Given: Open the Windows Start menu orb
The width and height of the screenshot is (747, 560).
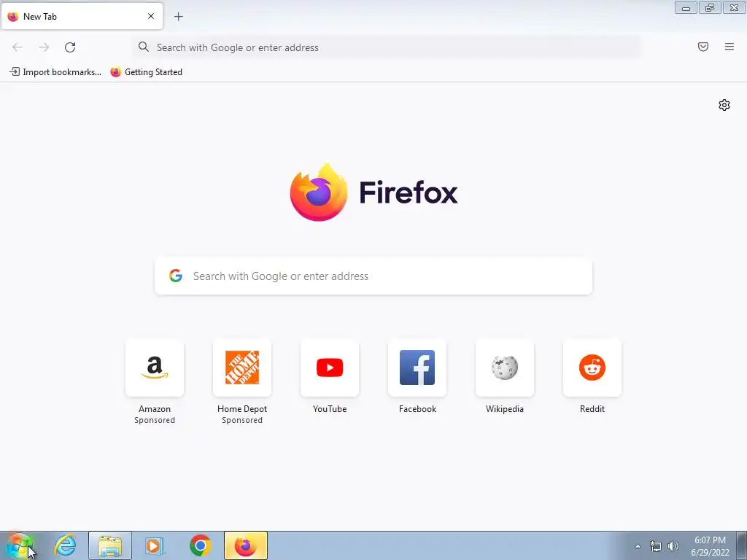Looking at the screenshot, I should 20,545.
